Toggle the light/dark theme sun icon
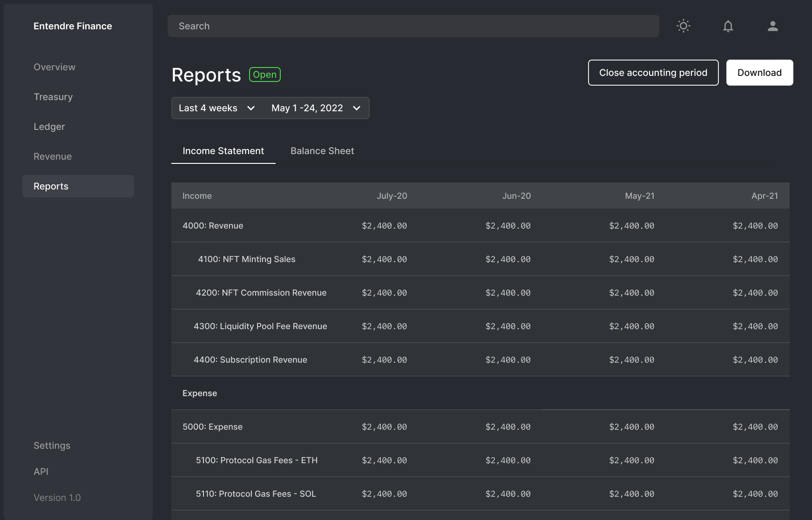Viewport: 812px width, 520px height. point(683,26)
